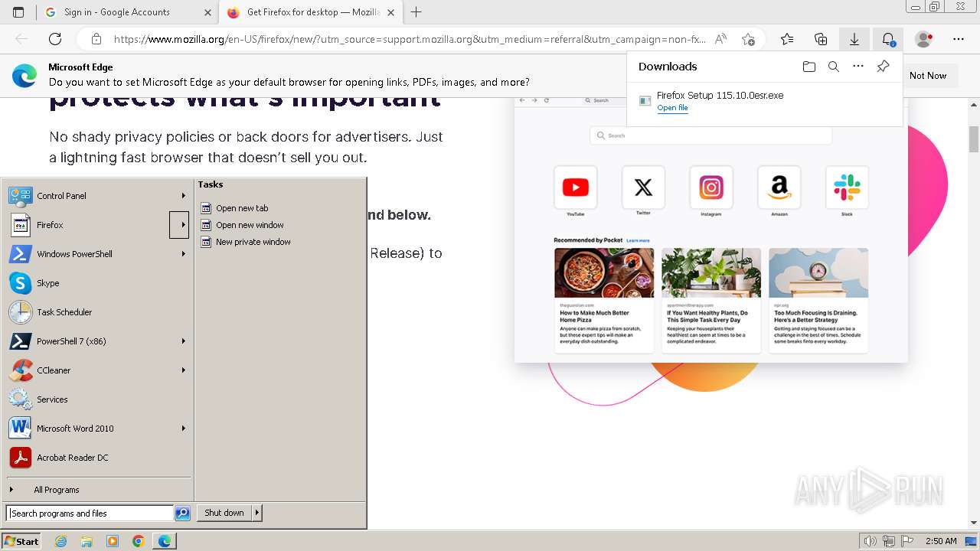Expand PowerShell 7 (x86) submenu arrow
Screen dimensions: 980x551
tap(183, 341)
